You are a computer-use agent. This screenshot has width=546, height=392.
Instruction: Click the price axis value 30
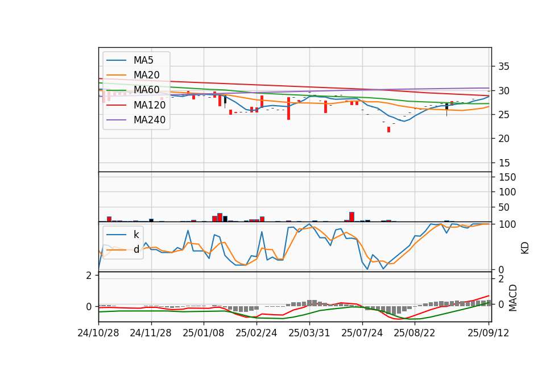[x=503, y=91]
